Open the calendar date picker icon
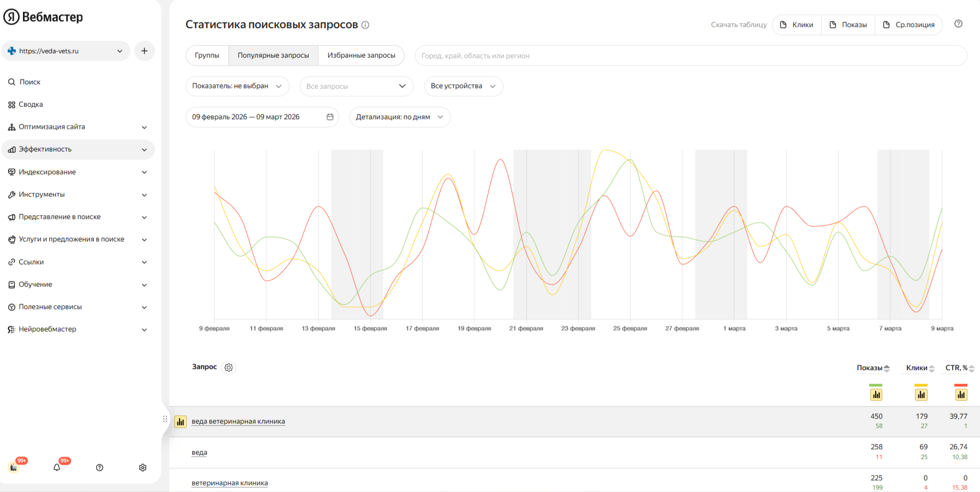980x492 pixels. (x=330, y=117)
